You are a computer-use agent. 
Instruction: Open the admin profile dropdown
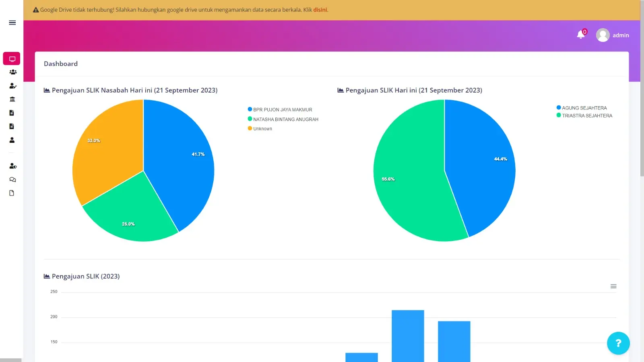coord(613,35)
